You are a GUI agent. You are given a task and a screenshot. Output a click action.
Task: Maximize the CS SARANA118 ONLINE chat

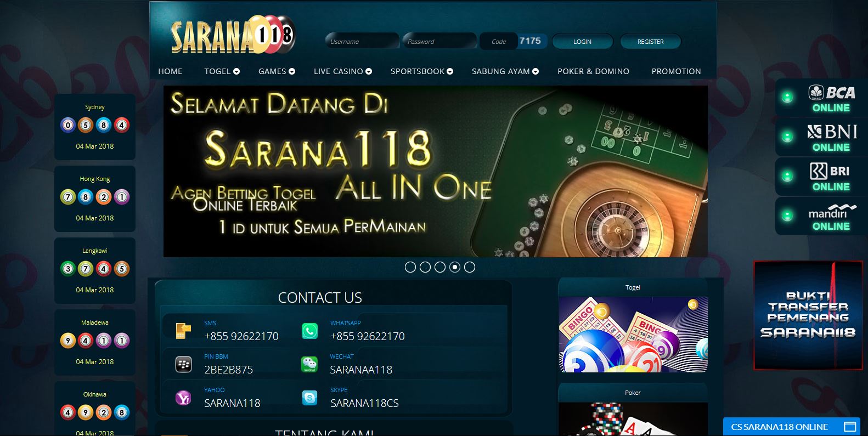click(850, 427)
